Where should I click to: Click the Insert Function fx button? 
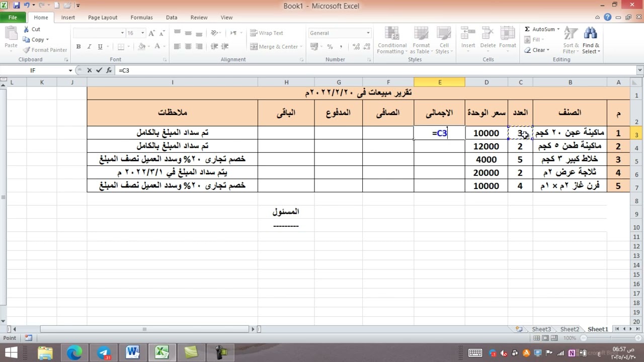pyautogui.click(x=109, y=70)
